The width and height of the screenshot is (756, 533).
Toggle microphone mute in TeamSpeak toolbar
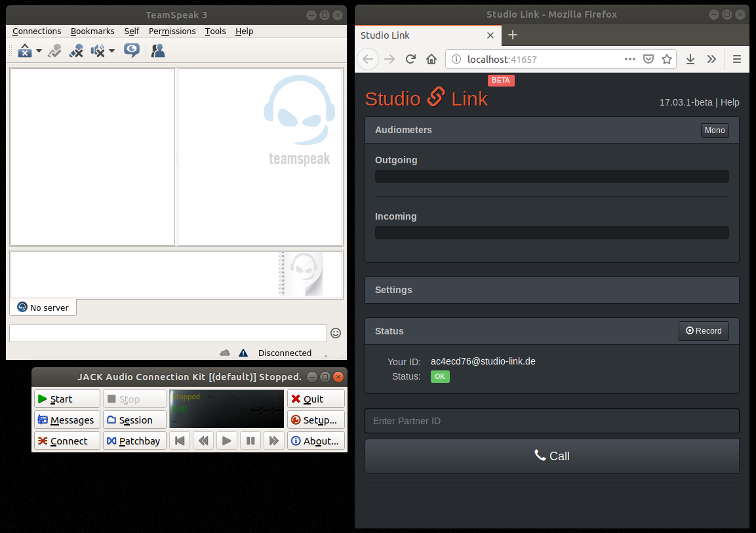coord(76,50)
